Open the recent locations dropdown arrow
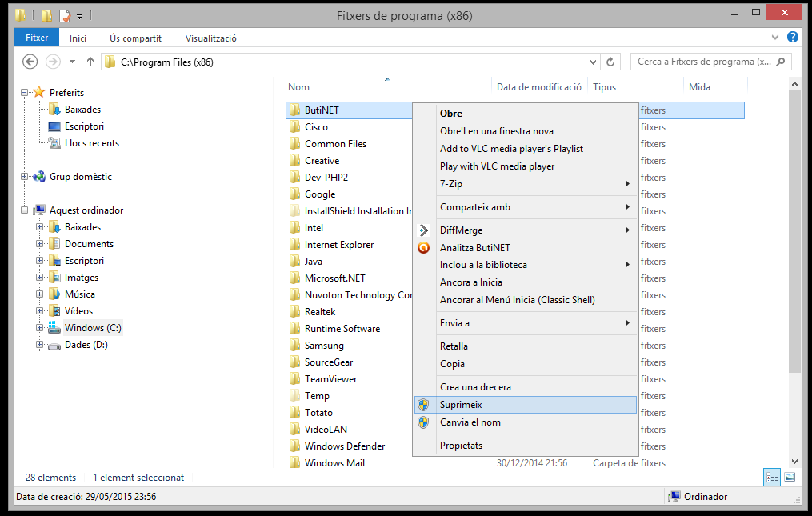The image size is (812, 516). click(x=73, y=62)
